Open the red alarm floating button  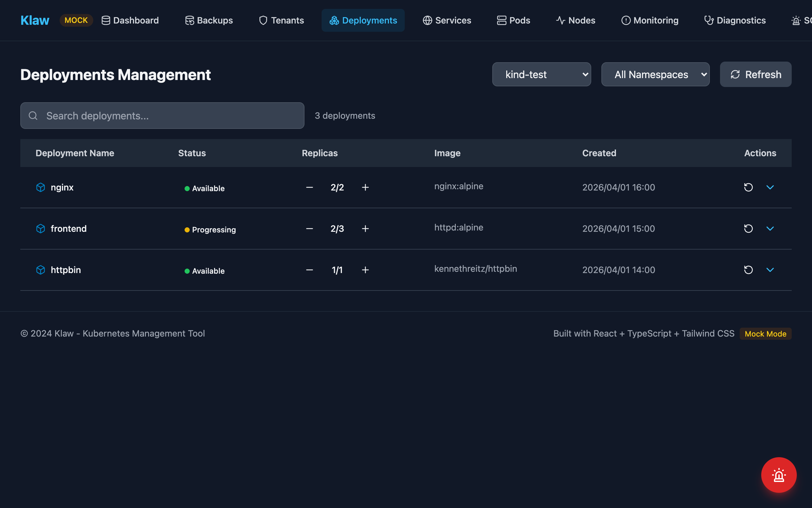click(x=779, y=475)
